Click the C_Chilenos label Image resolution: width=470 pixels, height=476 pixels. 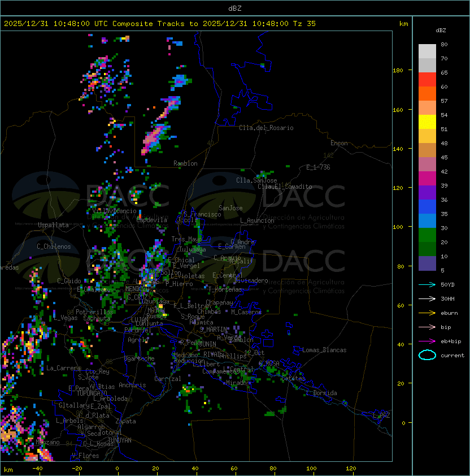[54, 246]
